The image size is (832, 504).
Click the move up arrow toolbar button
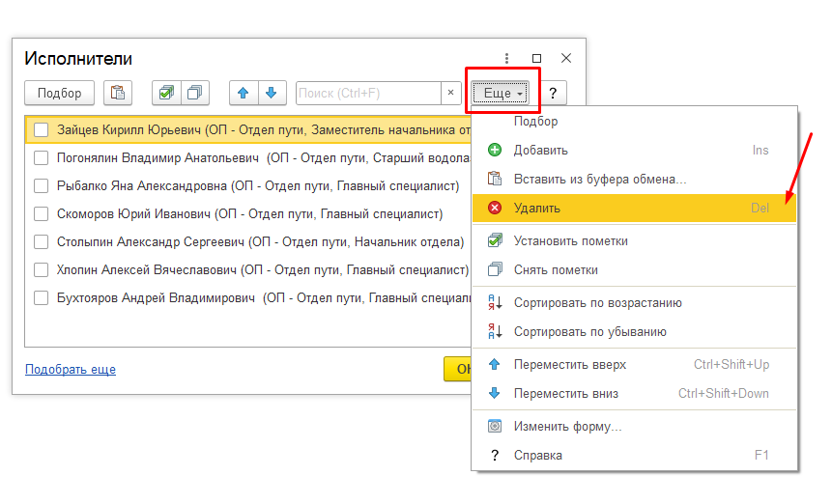tap(243, 93)
